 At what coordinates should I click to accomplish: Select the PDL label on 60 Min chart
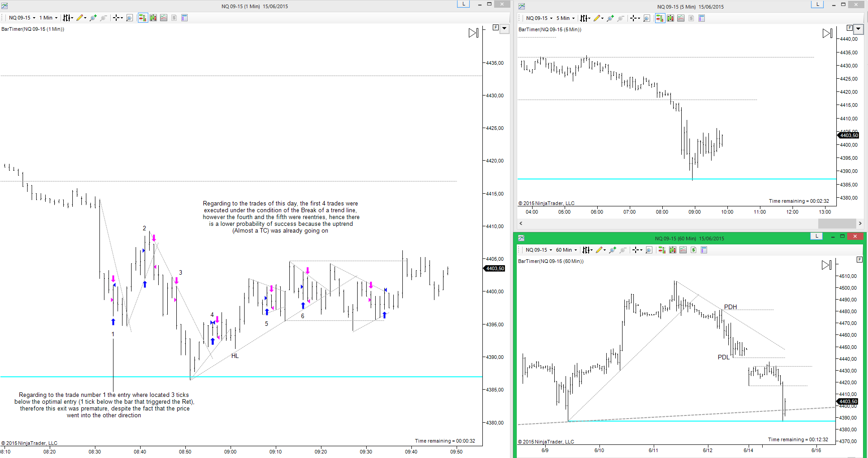pos(723,357)
